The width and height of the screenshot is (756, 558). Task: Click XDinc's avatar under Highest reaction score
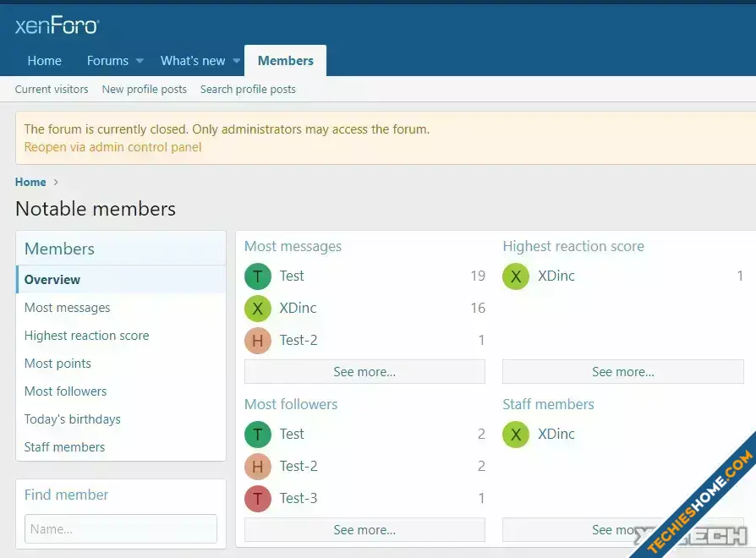(x=516, y=276)
